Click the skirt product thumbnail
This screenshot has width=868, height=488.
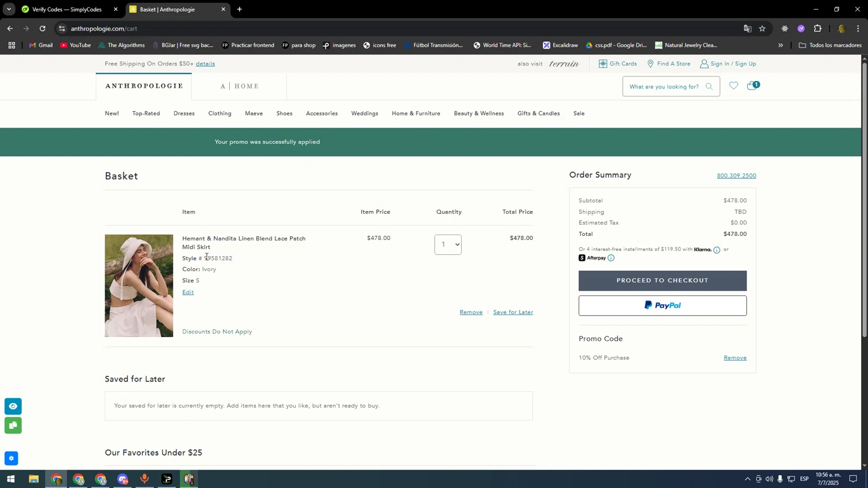coord(139,286)
